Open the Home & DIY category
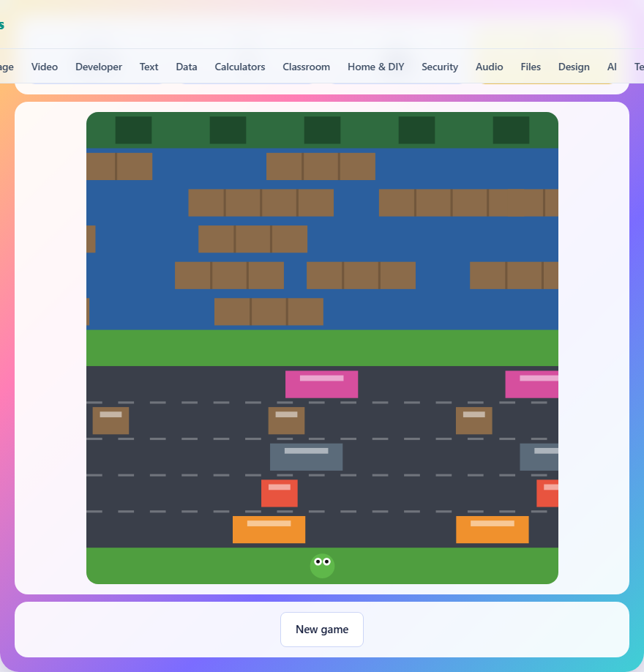Screen dimensions: 644x672 (x=375, y=67)
